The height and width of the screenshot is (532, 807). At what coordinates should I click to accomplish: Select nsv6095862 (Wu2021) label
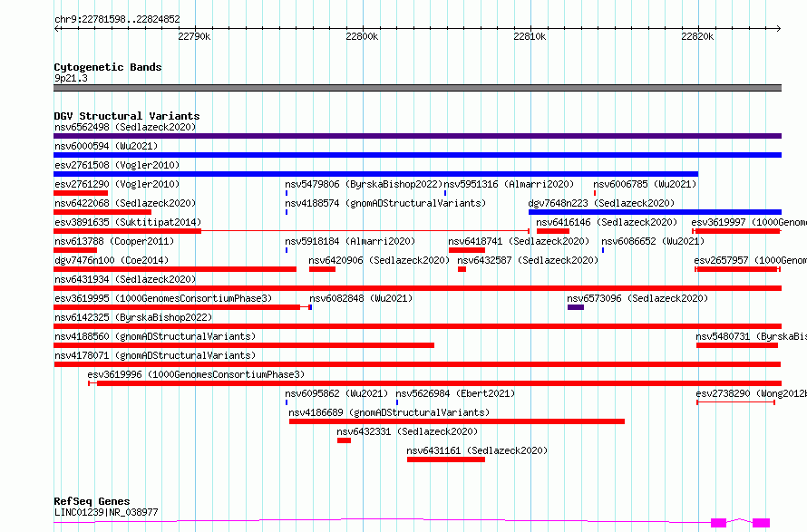336,393
